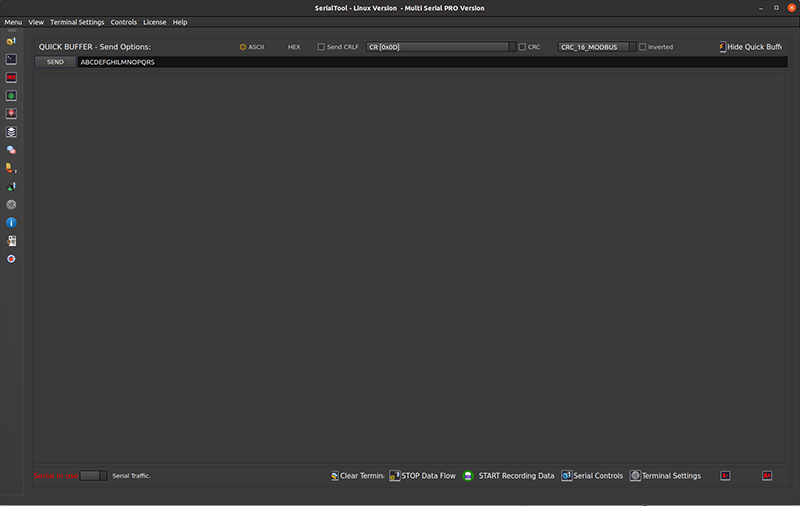Screen dimensions: 800x506
Task: Open the gray settings wheel icon in sidebar
Action: 11,205
